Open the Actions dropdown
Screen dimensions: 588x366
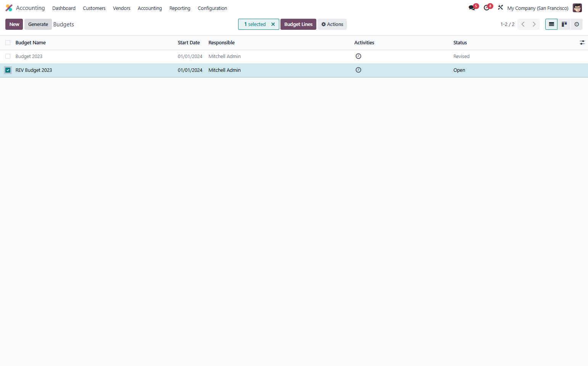pyautogui.click(x=332, y=24)
